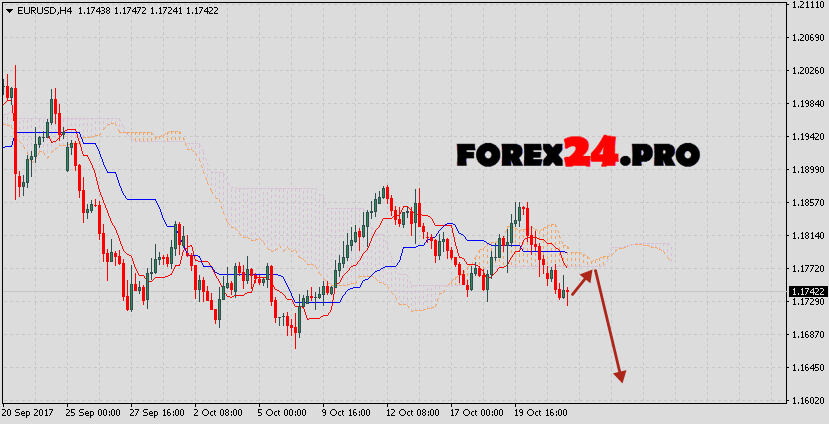Open the FOREX24.PRO watermark logo
This screenshot has width=829, height=424.
(577, 155)
